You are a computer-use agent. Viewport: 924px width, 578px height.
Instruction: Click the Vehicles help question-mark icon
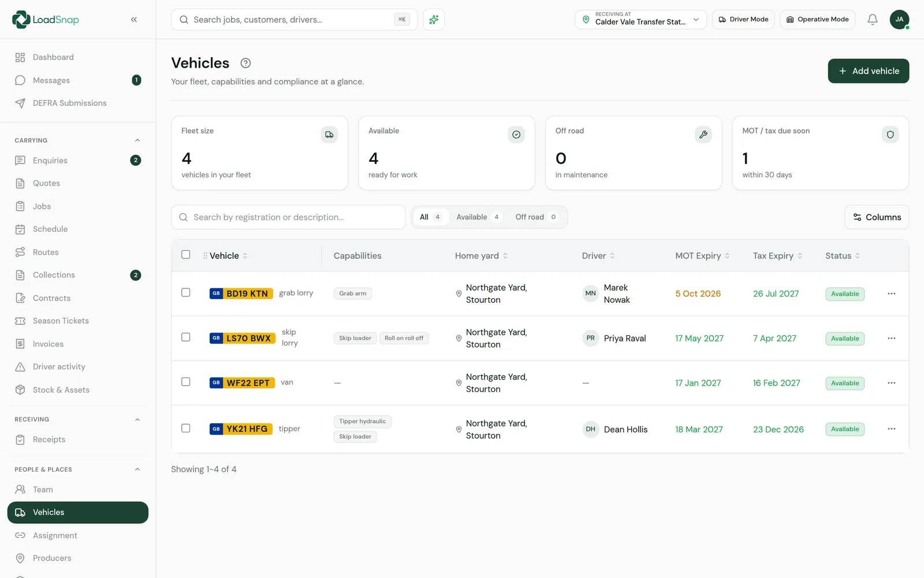[x=245, y=63]
